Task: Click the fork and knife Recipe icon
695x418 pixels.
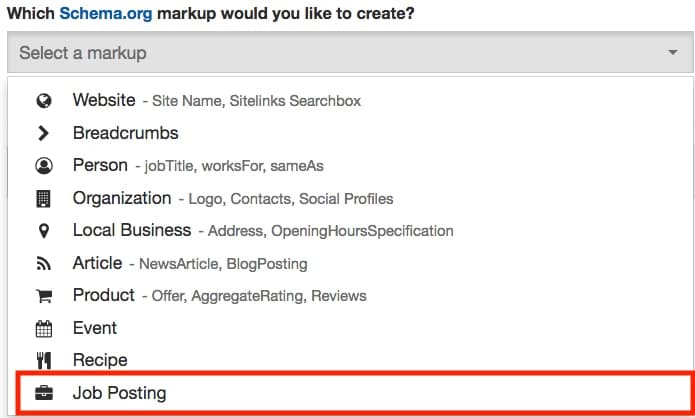Action: click(43, 361)
